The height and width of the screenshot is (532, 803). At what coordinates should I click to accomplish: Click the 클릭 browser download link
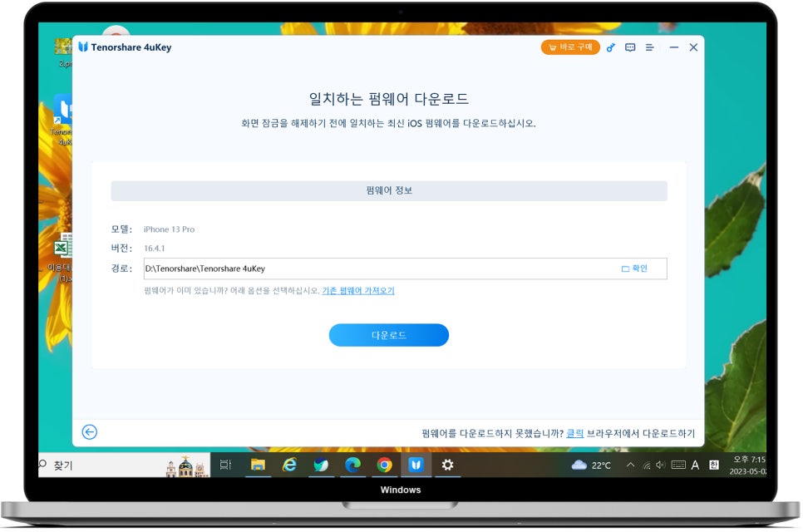[x=574, y=434]
